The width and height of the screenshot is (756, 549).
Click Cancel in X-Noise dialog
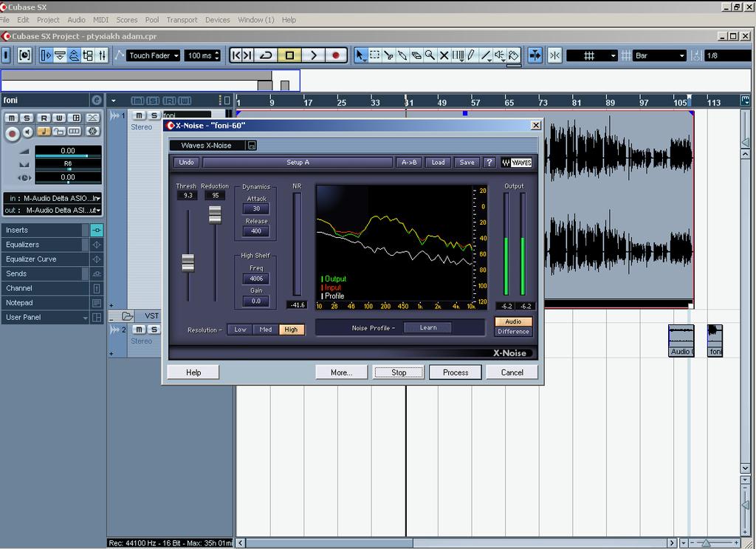[512, 372]
